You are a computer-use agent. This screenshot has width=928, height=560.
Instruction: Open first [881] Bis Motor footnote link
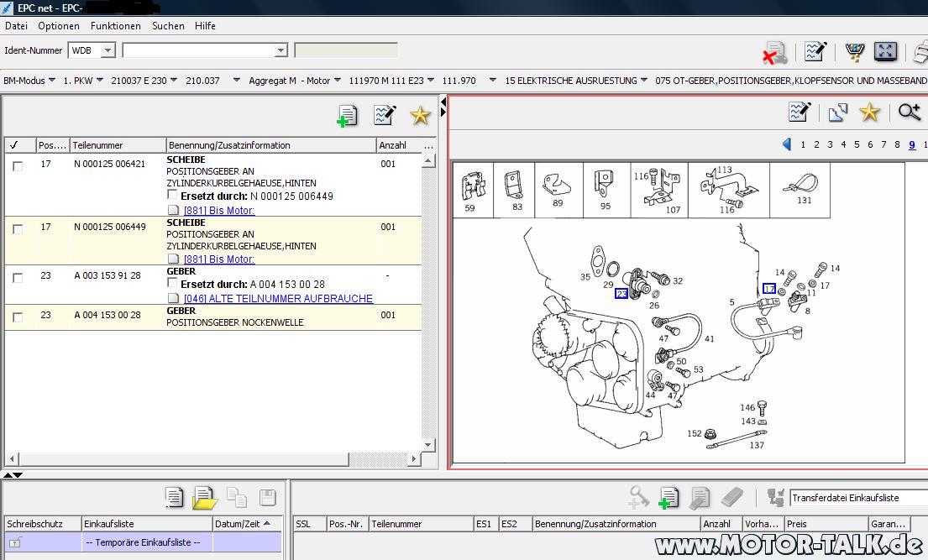tap(219, 210)
